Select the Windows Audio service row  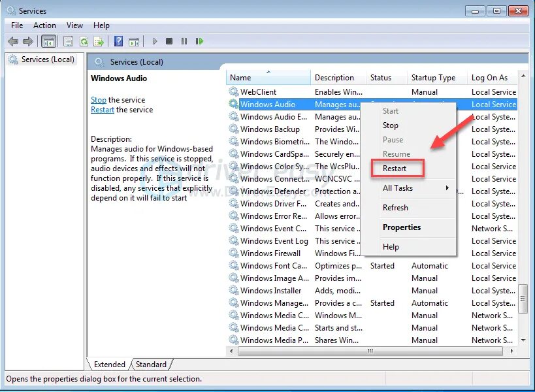point(372,105)
